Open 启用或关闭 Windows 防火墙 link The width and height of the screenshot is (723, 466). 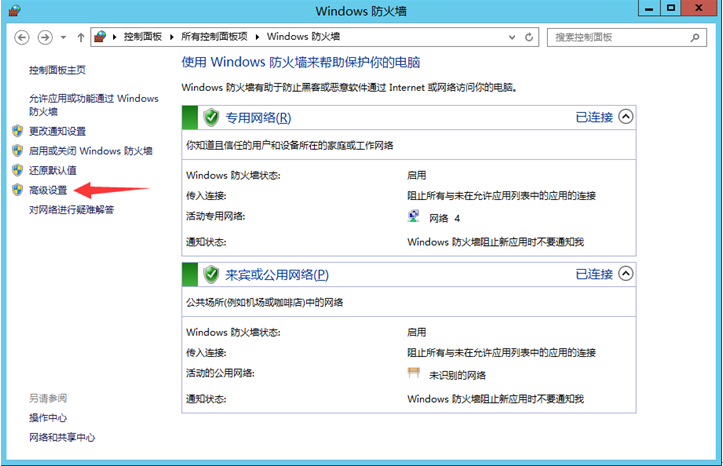click(x=90, y=151)
